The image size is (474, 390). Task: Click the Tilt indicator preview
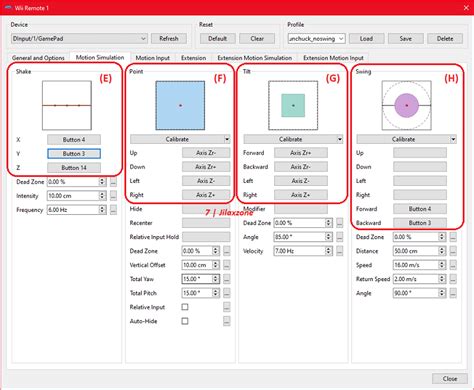pos(293,105)
